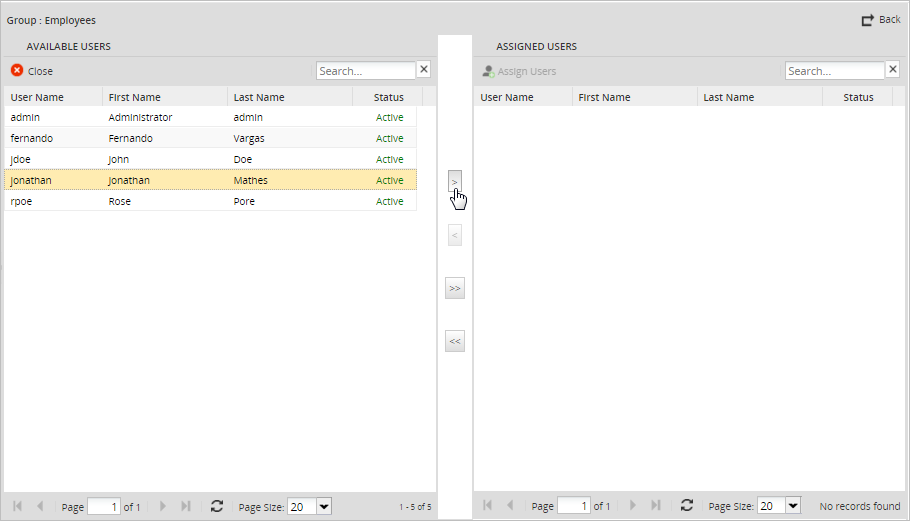Click the page number field under Assigned Users

[x=573, y=506]
